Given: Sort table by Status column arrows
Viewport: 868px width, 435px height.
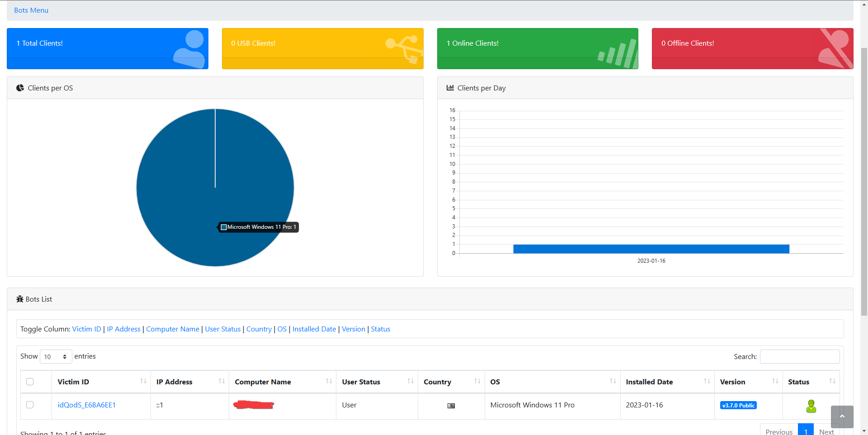Looking at the screenshot, I should point(832,381).
